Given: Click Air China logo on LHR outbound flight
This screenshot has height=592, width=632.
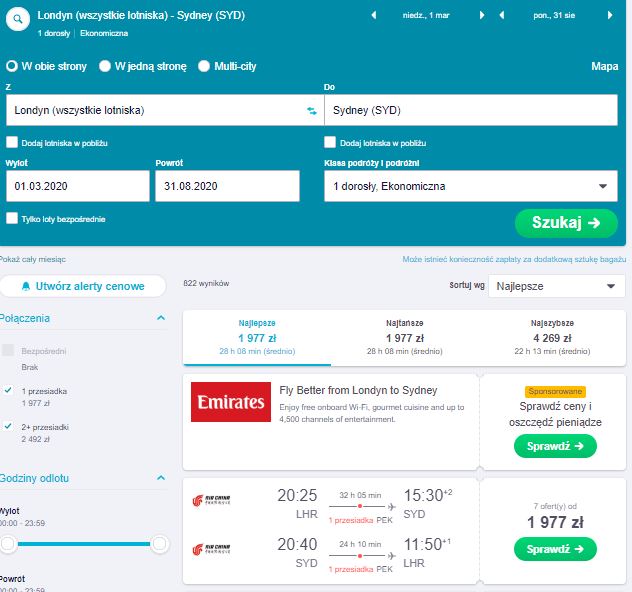Looking at the screenshot, I should point(211,500).
